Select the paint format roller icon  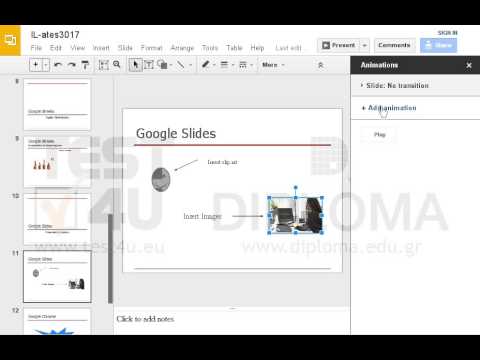click(x=85, y=65)
